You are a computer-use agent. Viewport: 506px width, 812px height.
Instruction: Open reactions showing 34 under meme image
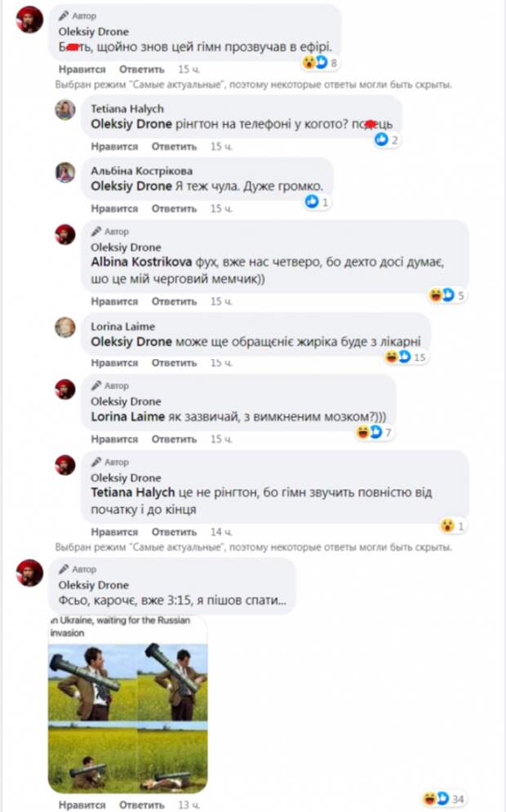click(444, 799)
